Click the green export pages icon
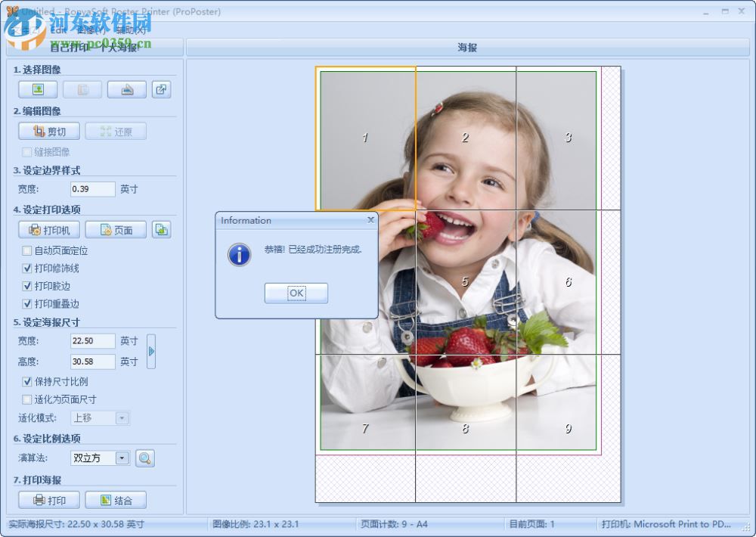Viewport: 756px width, 537px height. [161, 229]
